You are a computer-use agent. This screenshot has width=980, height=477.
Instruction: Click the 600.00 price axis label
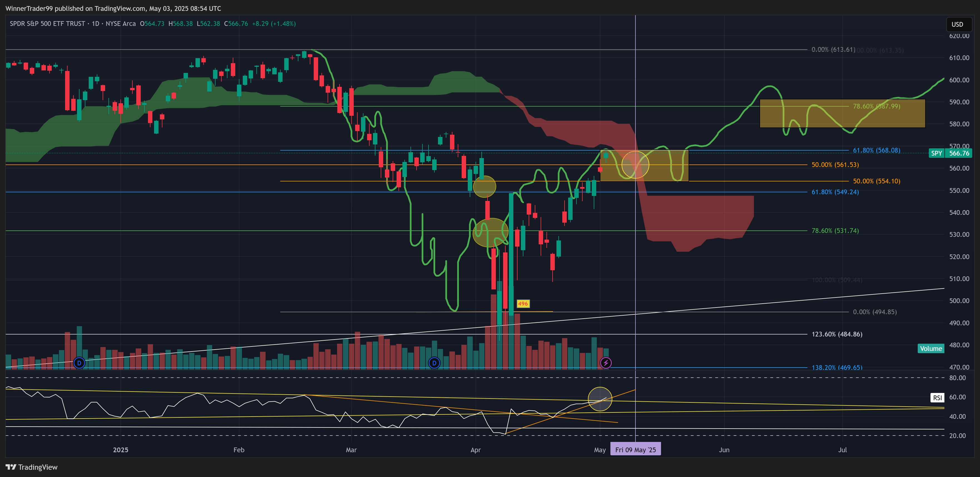(x=959, y=80)
